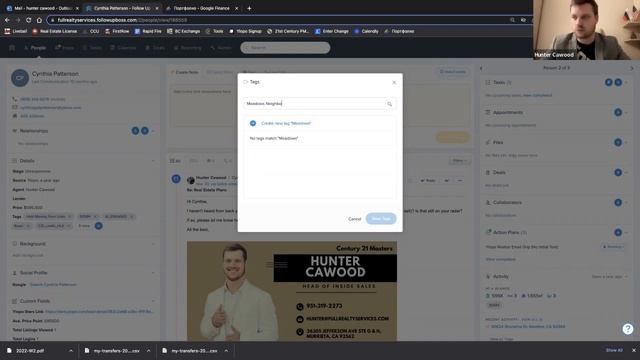The width and height of the screenshot is (640, 360).
Task: Open the Enter Change bookmark
Action: tap(332, 31)
